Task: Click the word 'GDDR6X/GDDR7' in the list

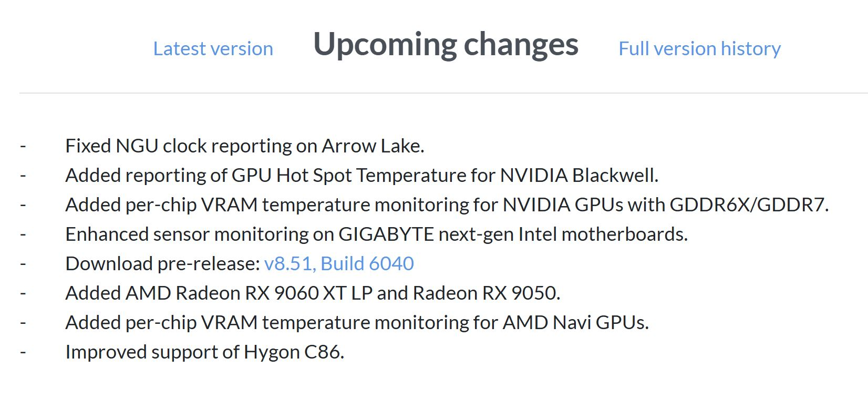Action: (x=749, y=204)
